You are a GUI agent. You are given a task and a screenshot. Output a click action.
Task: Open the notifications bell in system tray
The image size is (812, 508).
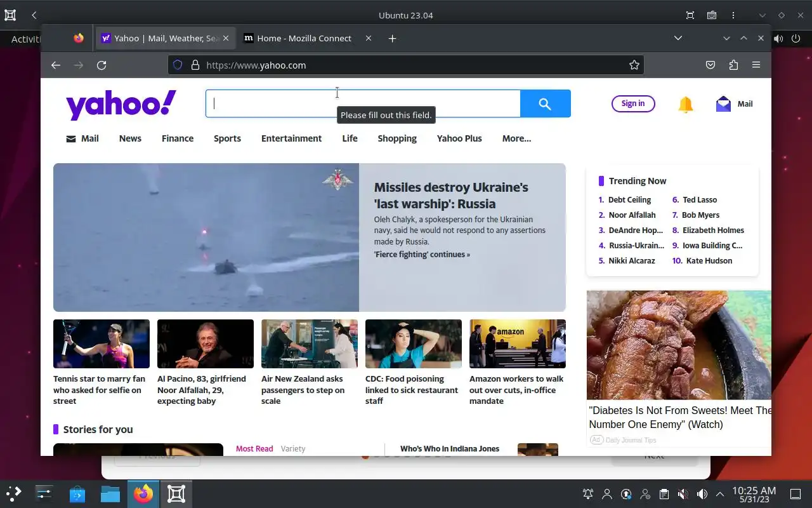588,493
